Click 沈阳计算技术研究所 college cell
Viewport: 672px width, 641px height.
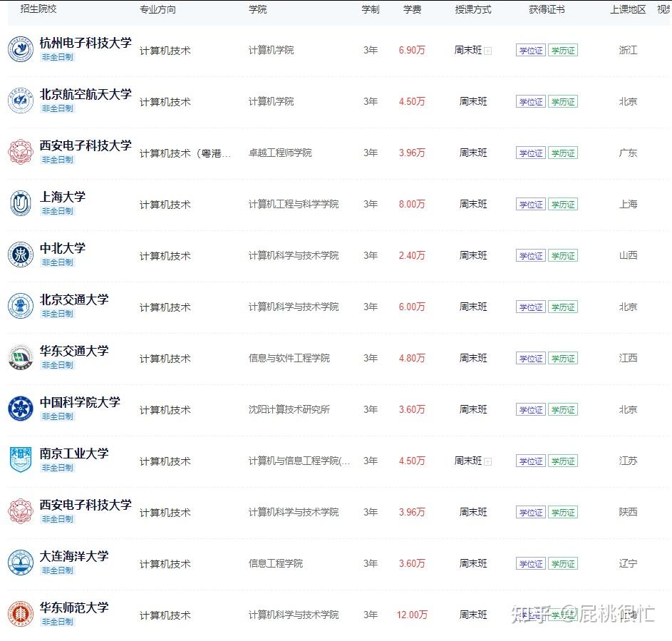[289, 409]
